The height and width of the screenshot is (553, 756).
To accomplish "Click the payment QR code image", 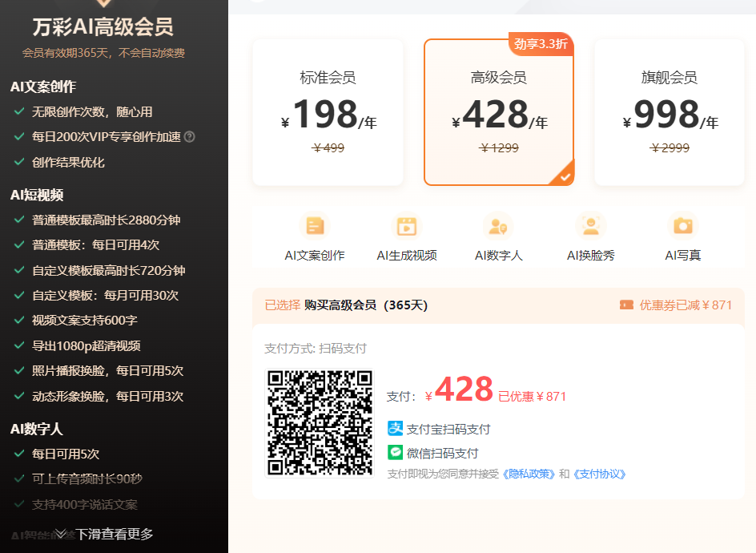I will pyautogui.click(x=320, y=422).
